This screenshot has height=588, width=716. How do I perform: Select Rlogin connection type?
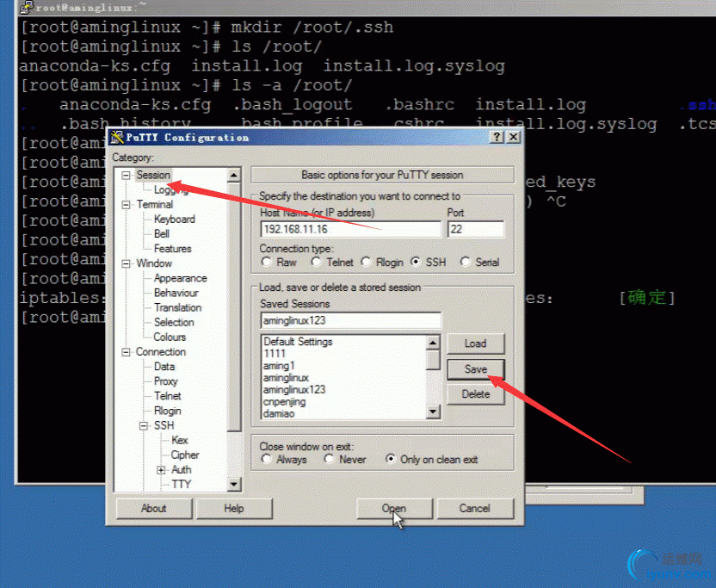click(x=366, y=263)
